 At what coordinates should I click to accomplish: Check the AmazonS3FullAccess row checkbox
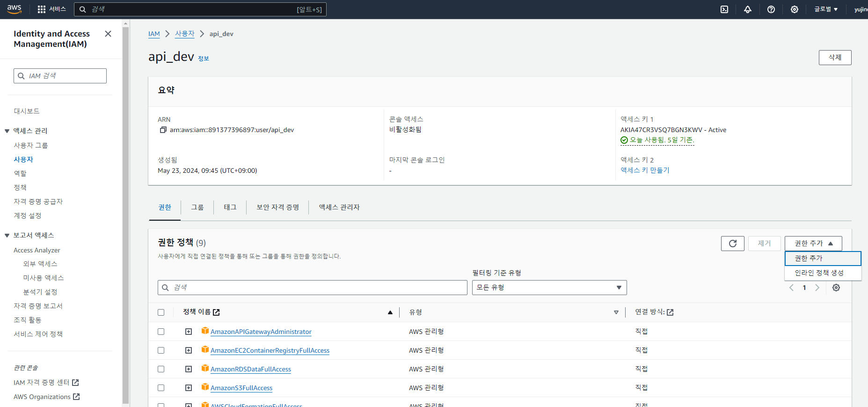click(x=161, y=388)
